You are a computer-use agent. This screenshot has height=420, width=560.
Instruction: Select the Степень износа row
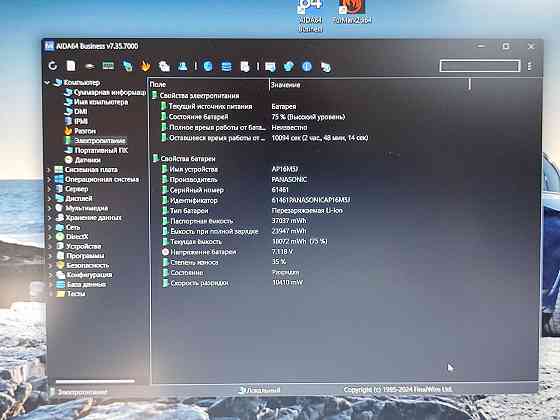(225, 262)
